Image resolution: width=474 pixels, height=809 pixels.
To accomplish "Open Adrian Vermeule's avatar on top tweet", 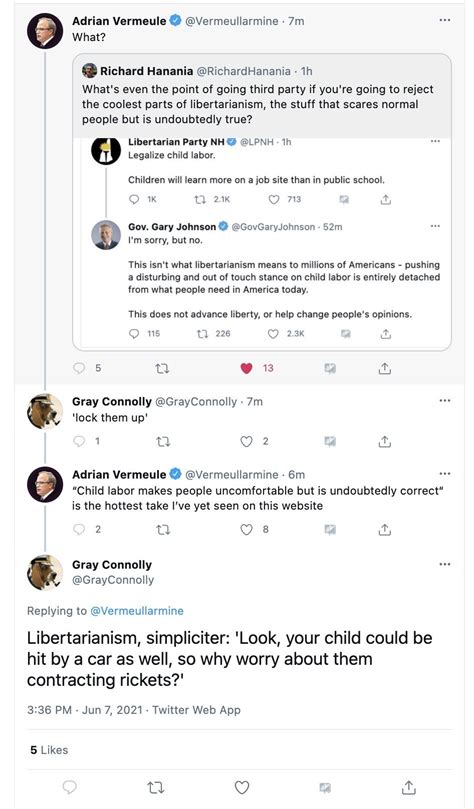I will [45, 31].
